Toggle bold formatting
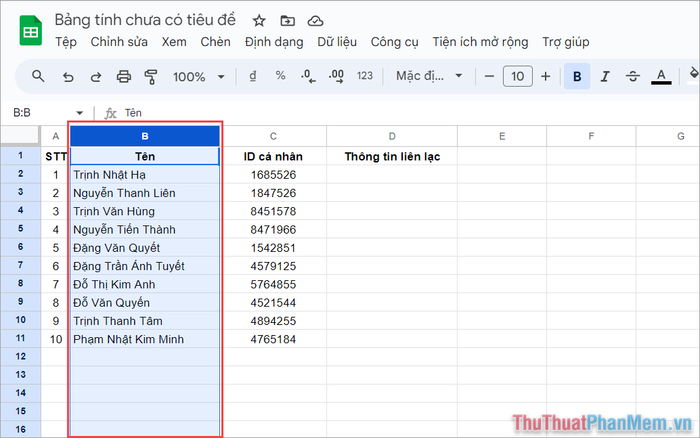Screen dimensions: 700x438 (x=577, y=76)
